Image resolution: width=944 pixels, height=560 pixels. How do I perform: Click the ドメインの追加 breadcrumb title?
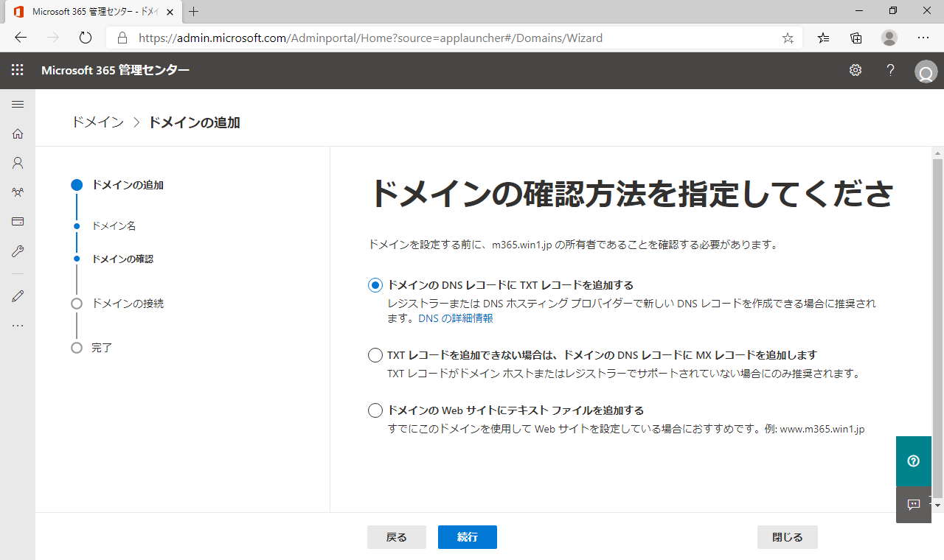tap(194, 122)
